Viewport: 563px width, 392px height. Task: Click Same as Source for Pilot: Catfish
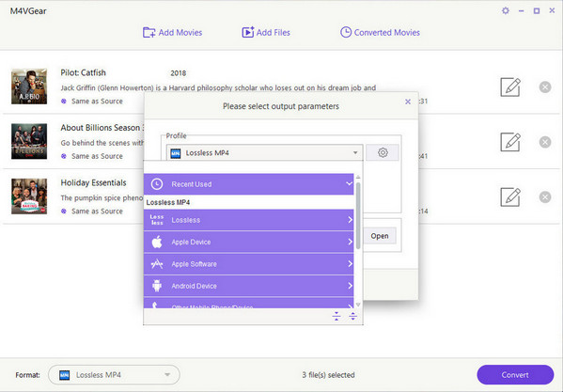pyautogui.click(x=97, y=102)
